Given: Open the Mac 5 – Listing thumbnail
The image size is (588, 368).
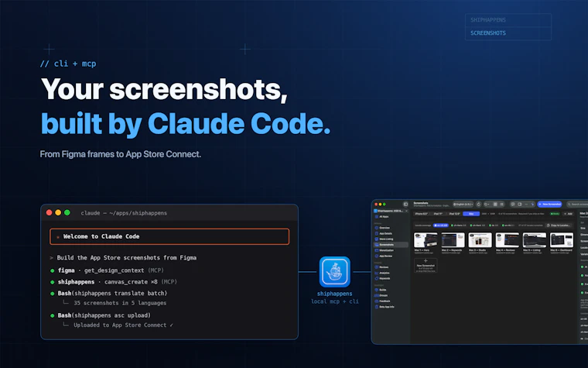Looking at the screenshot, I should click(x=535, y=240).
